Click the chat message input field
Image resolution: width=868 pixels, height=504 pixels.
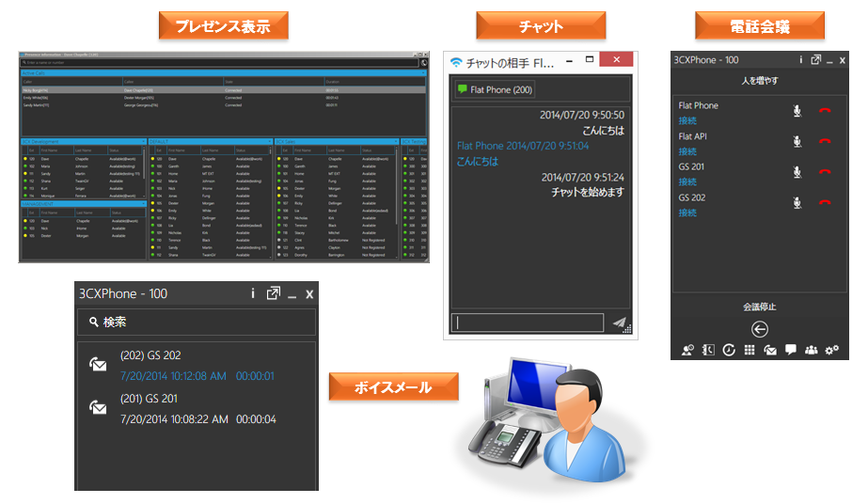(x=527, y=323)
